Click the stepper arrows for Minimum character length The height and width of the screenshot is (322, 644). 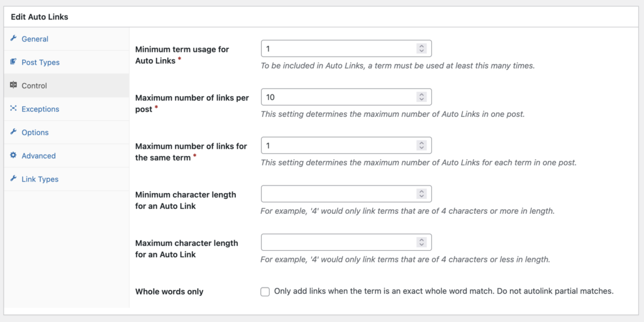(421, 194)
